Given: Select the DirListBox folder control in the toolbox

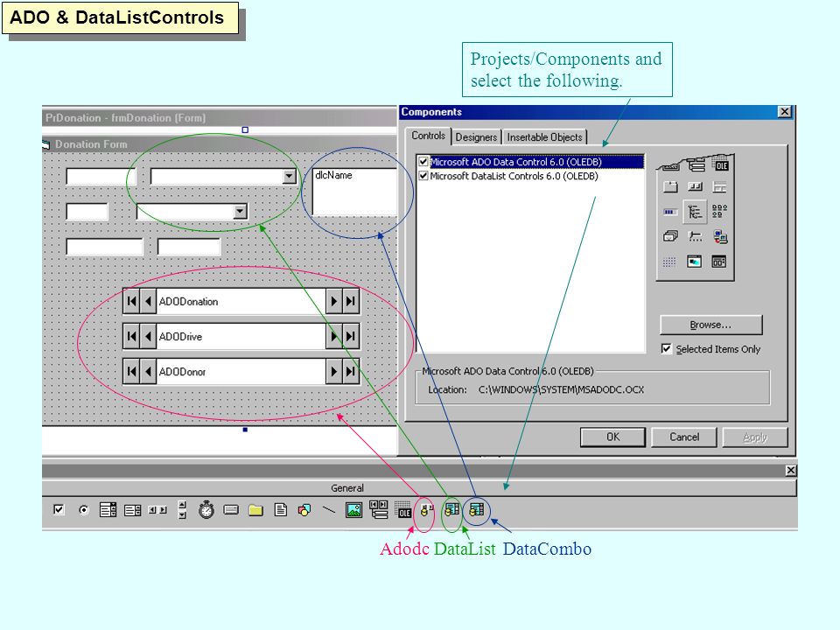Looking at the screenshot, I should coord(255,510).
